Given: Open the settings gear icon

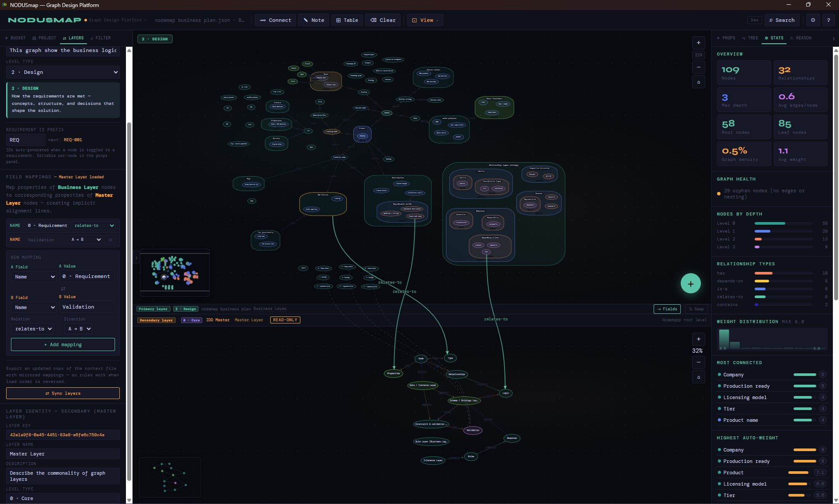Looking at the screenshot, I should pyautogui.click(x=813, y=20).
